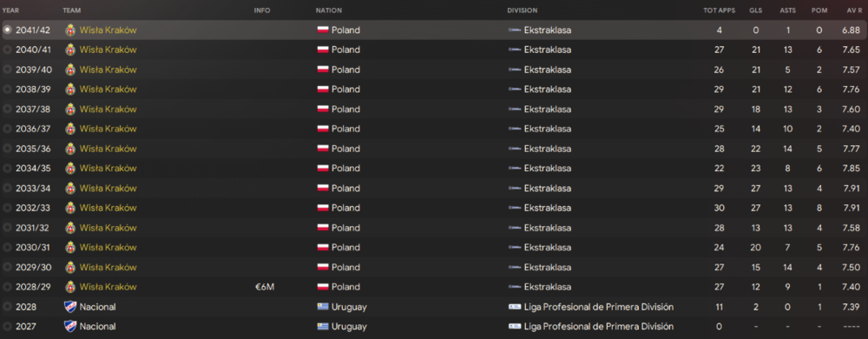The width and height of the screenshot is (868, 339).
Task: Open Nacional team link in 2027 row
Action: pos(97,327)
